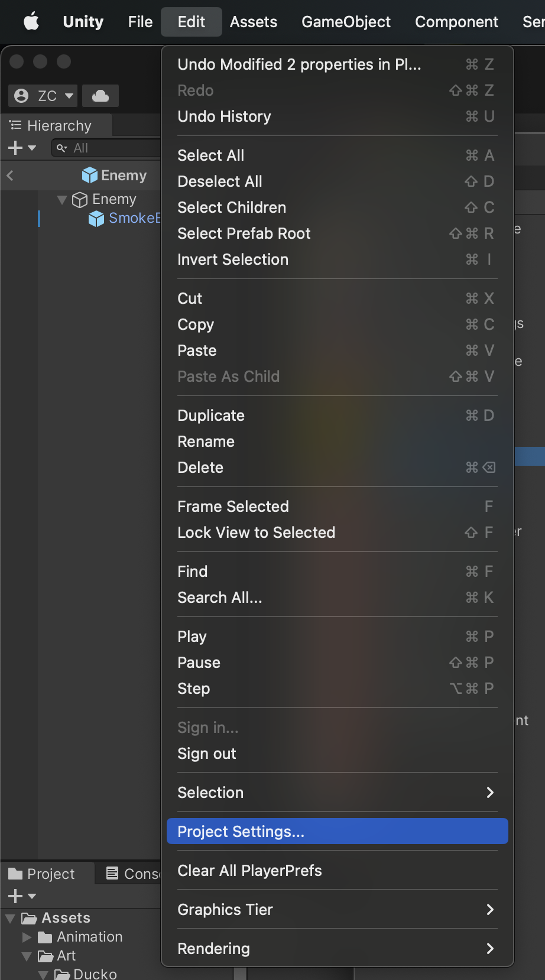Collapse the Enemy hierarchy item
545x980 pixels.
click(x=61, y=199)
